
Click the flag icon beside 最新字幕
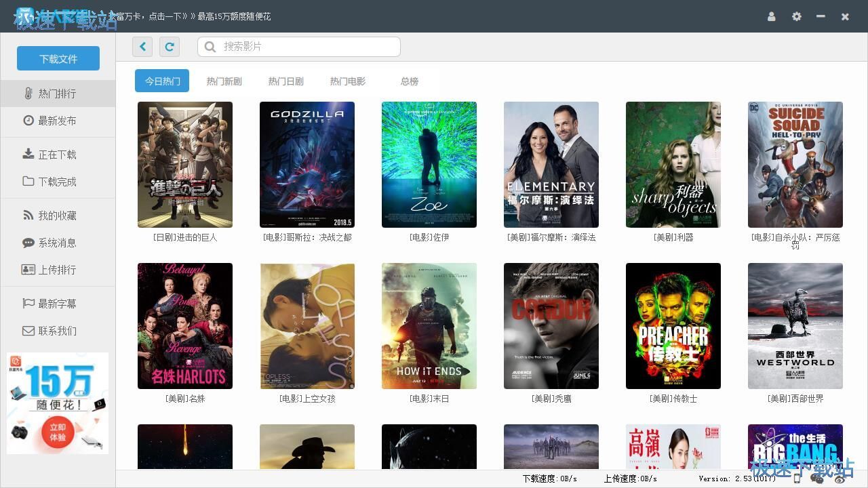point(28,304)
